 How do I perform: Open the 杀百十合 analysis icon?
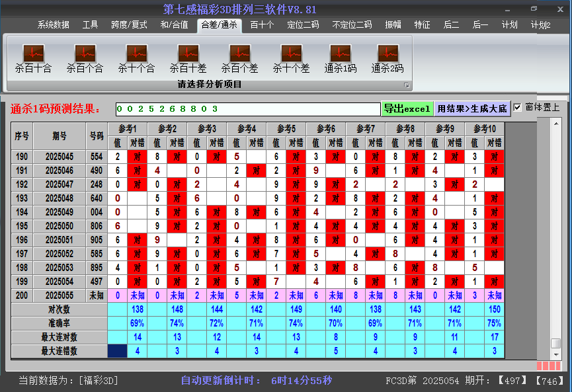coord(33,58)
